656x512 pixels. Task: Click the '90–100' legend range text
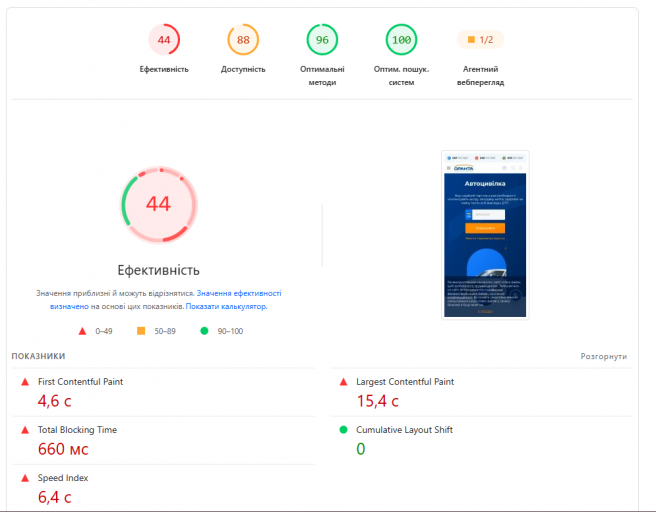(x=230, y=331)
